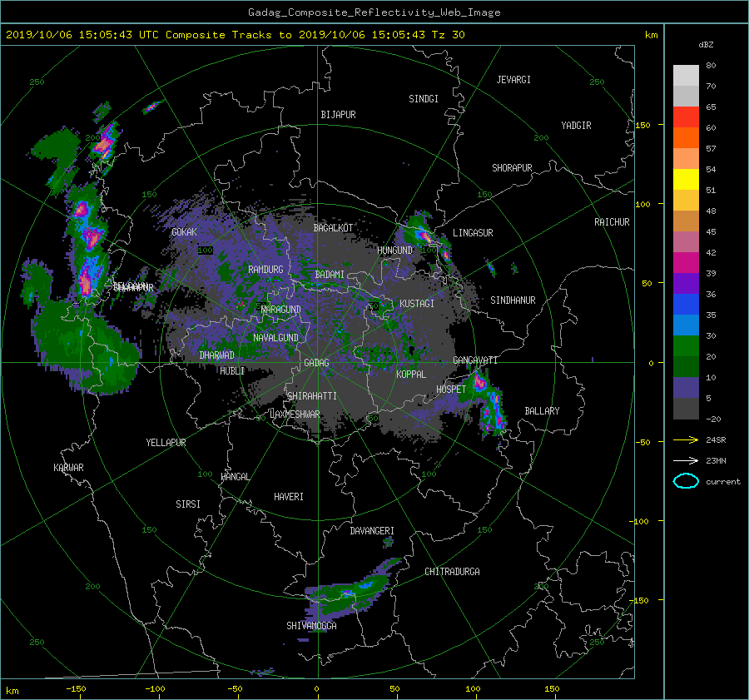Click the BIJAPUR city label
The image size is (749, 700).
click(338, 115)
